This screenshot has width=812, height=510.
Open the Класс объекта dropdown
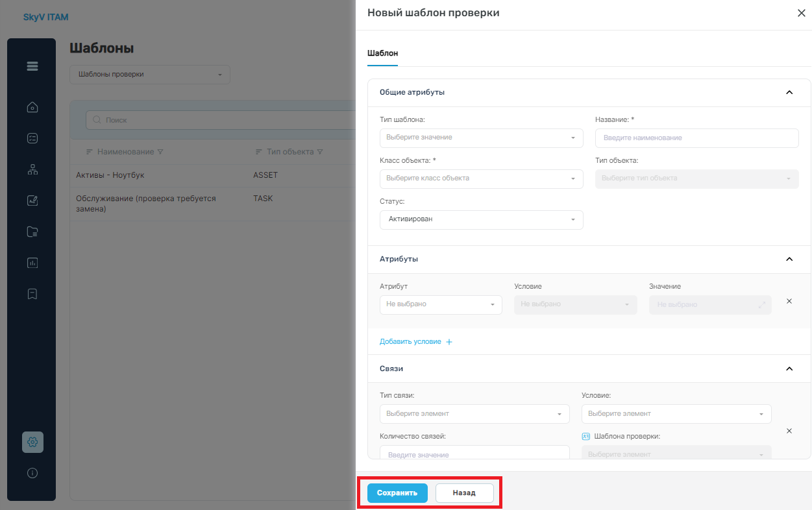(x=482, y=178)
